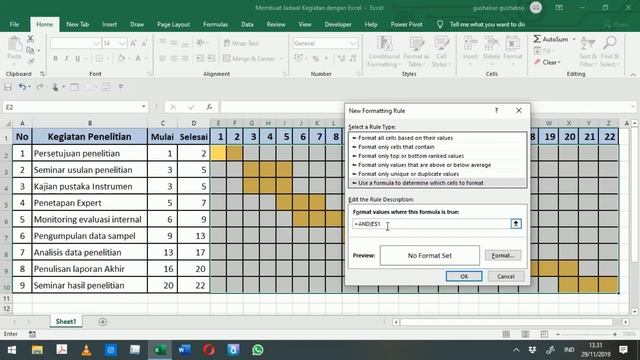Click the Insert Function fx icon
Image resolution: width=640 pixels, height=360 pixels.
pyautogui.click(x=209, y=107)
